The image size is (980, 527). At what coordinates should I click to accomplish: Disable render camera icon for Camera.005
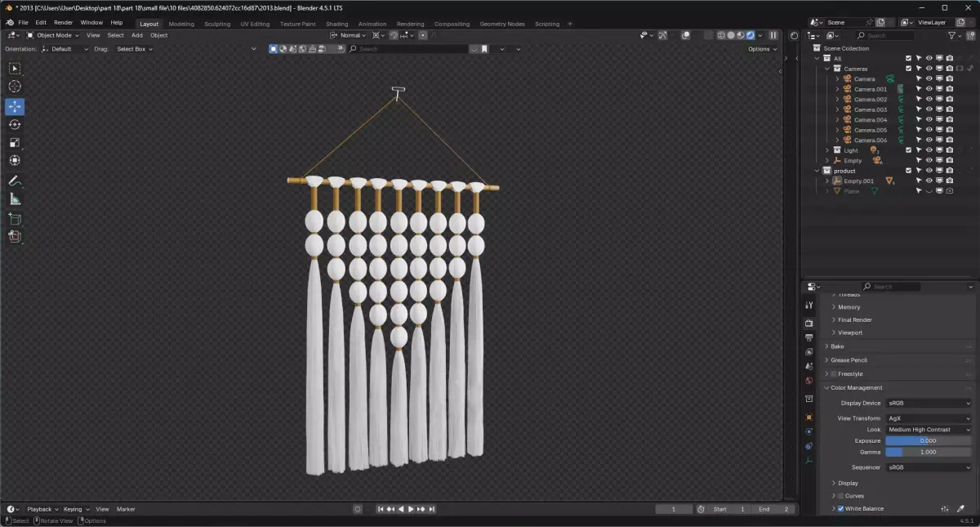click(949, 130)
